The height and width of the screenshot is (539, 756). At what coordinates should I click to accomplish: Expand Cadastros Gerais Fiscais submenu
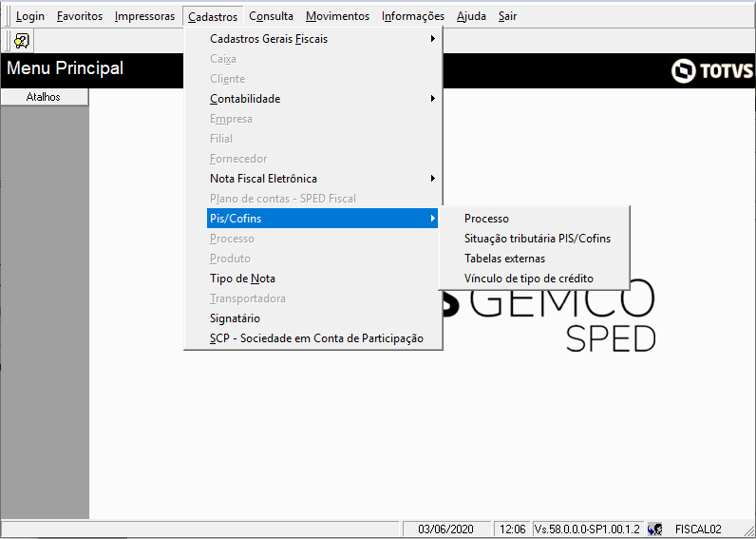(322, 39)
